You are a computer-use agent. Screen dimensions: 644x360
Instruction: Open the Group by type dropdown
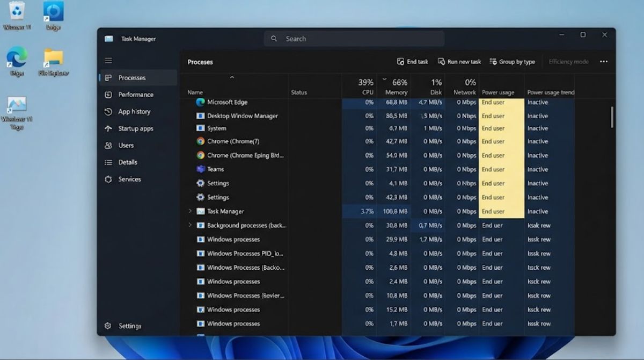[512, 62]
